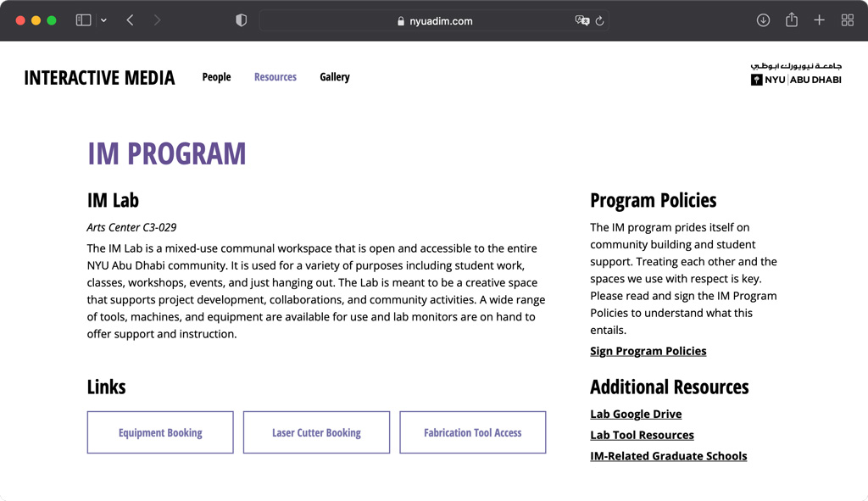
Task: Open Laser Cutter Booking
Action: pyautogui.click(x=316, y=432)
